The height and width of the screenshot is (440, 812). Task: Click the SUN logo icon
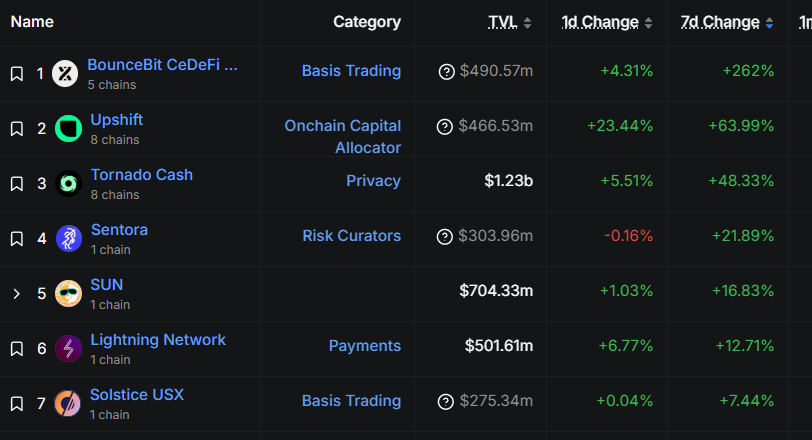[68, 294]
